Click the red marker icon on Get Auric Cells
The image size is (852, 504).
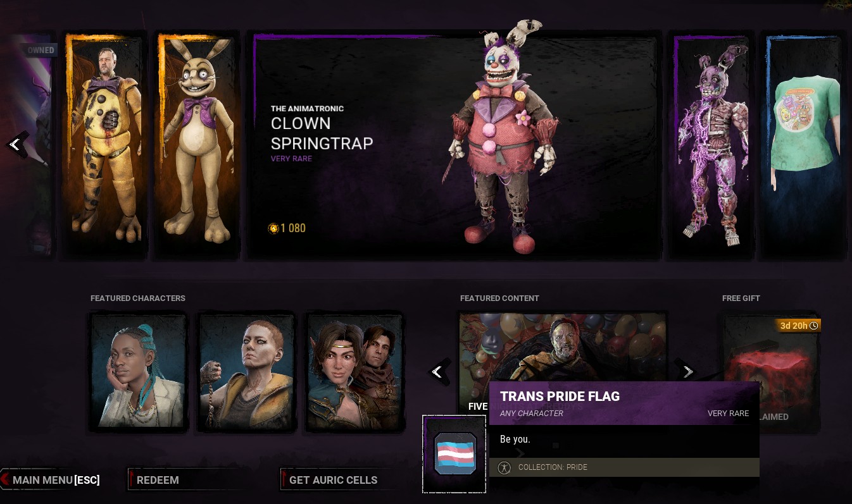pos(284,479)
